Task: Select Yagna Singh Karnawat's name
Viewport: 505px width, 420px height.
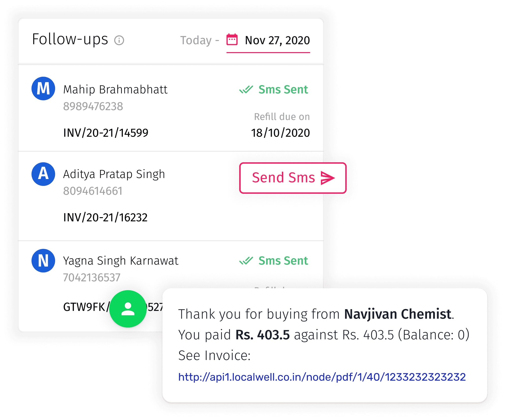Action: tap(121, 261)
